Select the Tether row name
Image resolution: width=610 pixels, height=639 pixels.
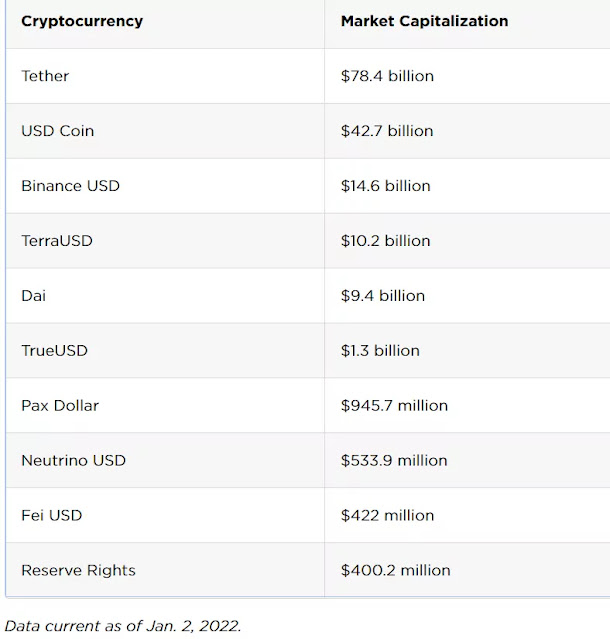click(45, 76)
